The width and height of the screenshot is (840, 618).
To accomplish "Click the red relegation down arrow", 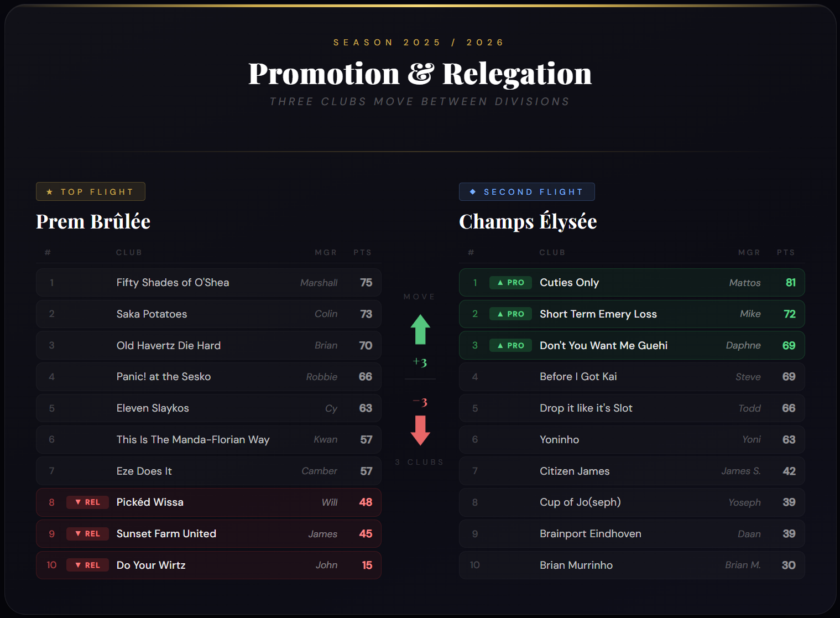I will (x=420, y=430).
